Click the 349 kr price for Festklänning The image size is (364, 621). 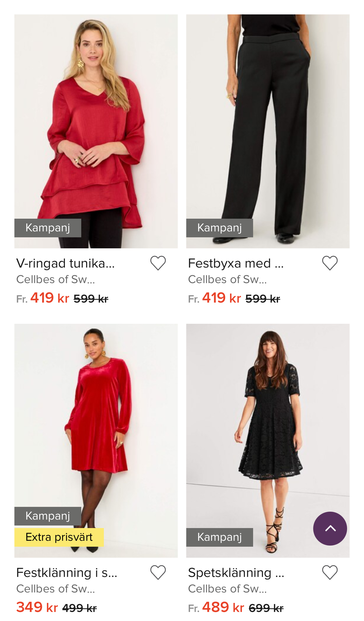point(37,607)
